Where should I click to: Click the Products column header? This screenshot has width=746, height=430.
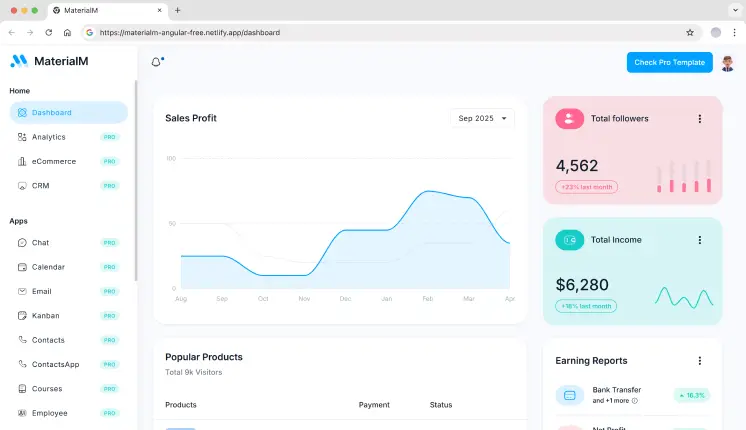point(181,405)
